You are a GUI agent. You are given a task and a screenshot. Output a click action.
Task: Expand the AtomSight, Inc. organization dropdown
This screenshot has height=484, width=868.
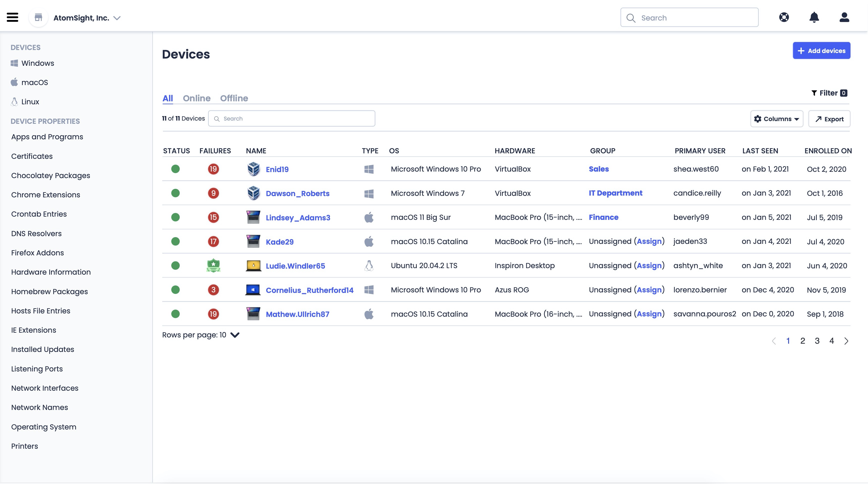(x=117, y=18)
